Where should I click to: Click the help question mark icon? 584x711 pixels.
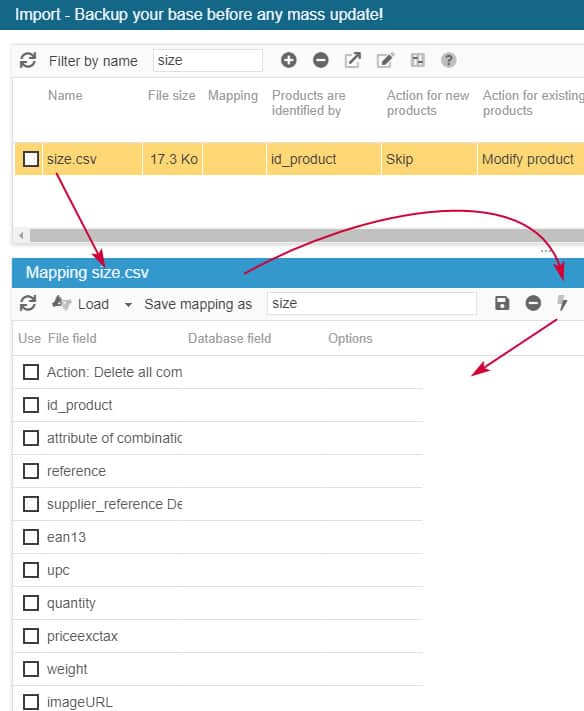(x=448, y=60)
